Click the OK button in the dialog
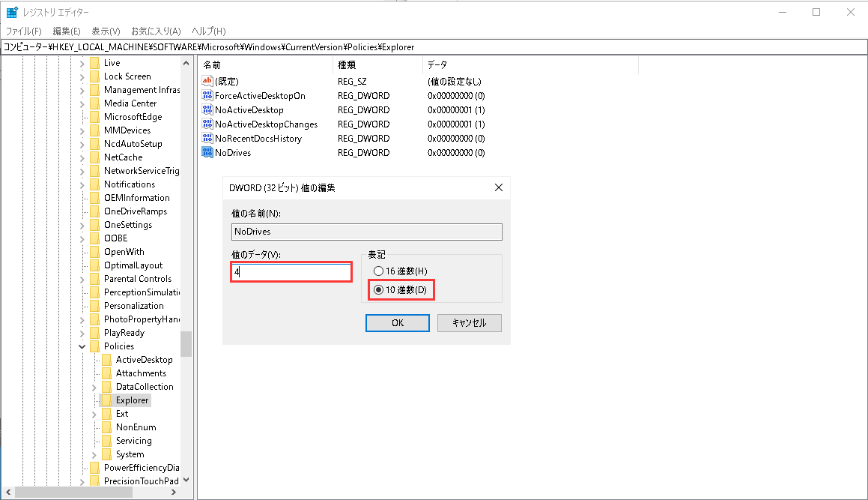Screen dimensions: 868x500 397,322
